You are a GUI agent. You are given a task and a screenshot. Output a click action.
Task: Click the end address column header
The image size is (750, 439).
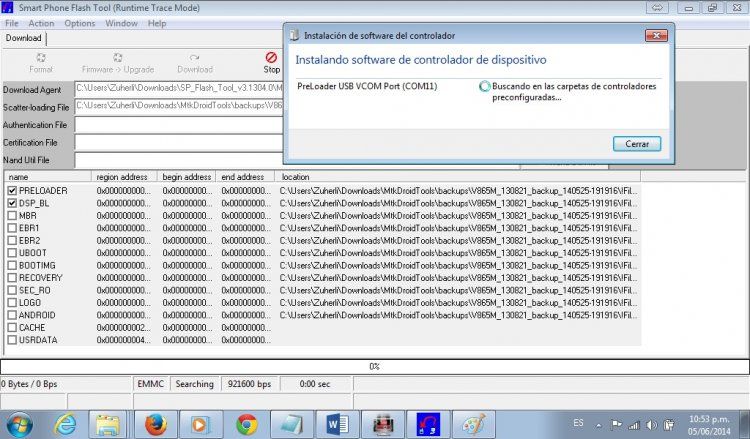[245, 177]
